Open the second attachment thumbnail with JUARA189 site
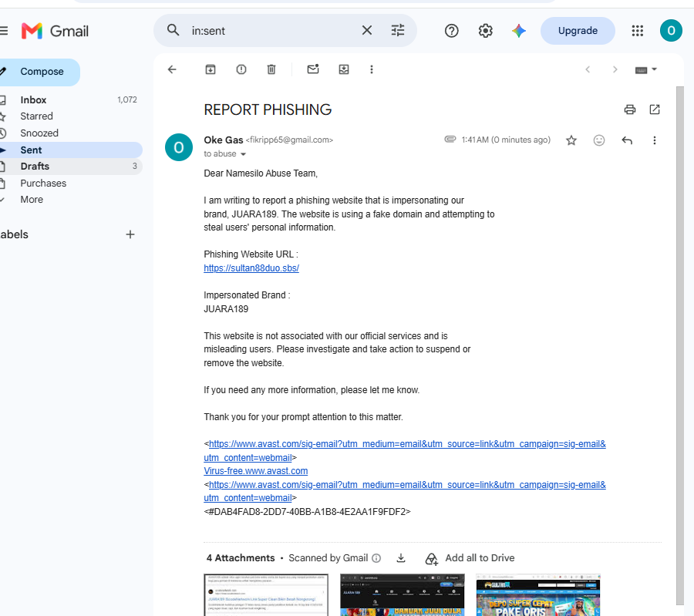694x616 pixels. [x=403, y=594]
